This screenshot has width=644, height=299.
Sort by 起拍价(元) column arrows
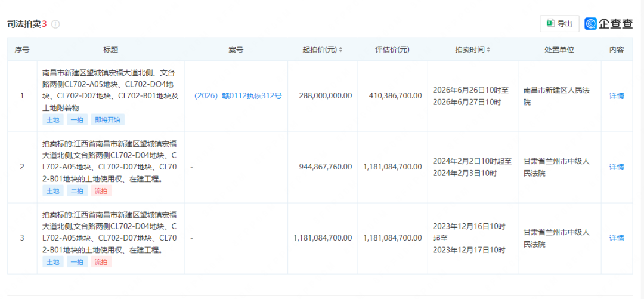point(340,50)
